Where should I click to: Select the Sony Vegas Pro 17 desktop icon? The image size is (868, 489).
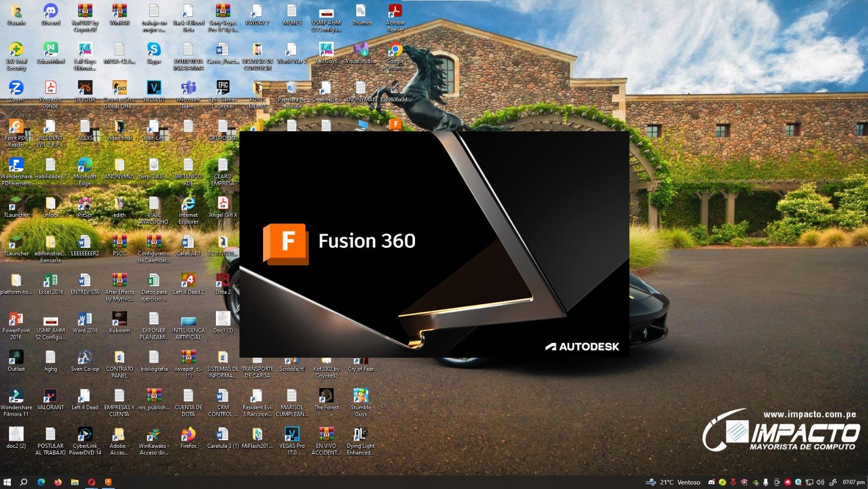[223, 18]
